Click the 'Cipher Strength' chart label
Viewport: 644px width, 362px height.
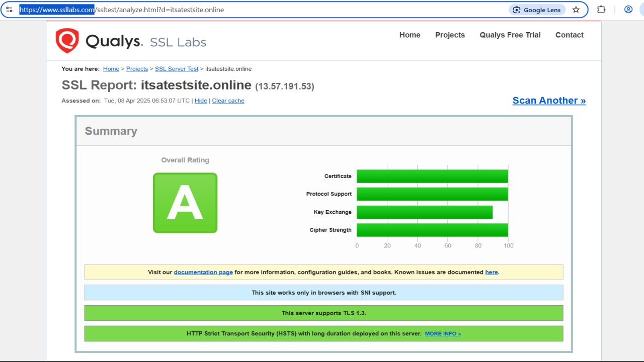click(331, 230)
